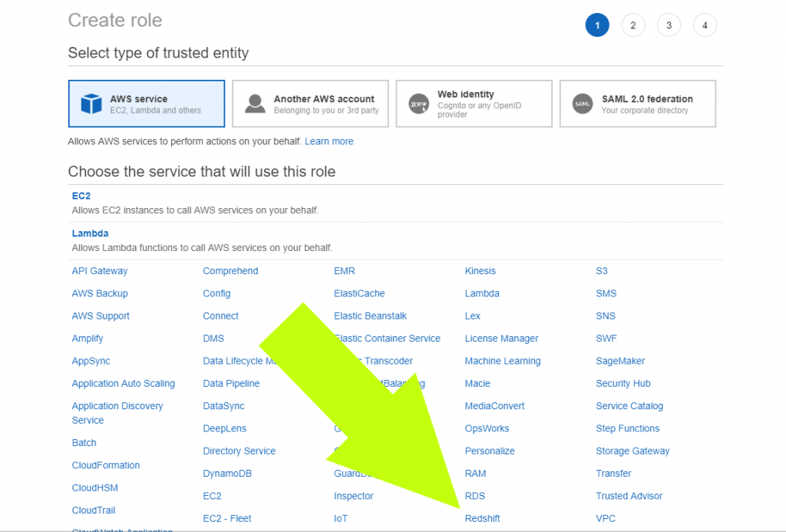This screenshot has height=532, width=786.
Task: Choose DataSync service
Action: (223, 406)
